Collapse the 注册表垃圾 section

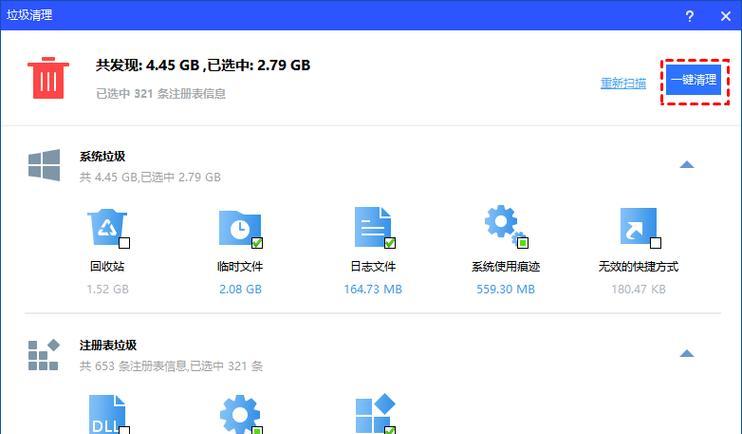[x=687, y=354]
